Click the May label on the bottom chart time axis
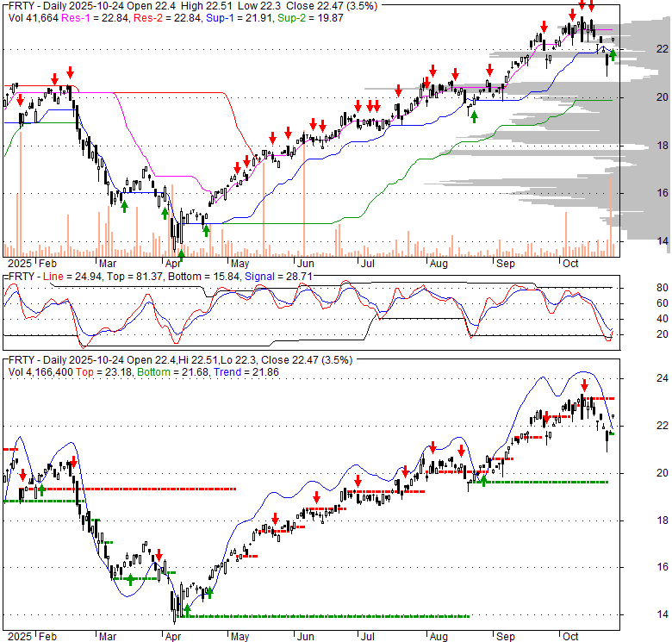672x642 pixels. tap(240, 637)
